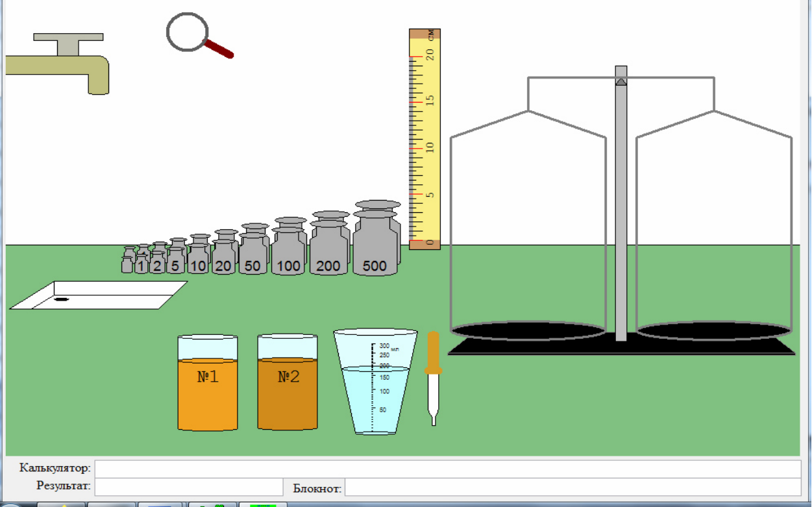
Task: Pick the 20 gram weight
Action: click(x=223, y=256)
